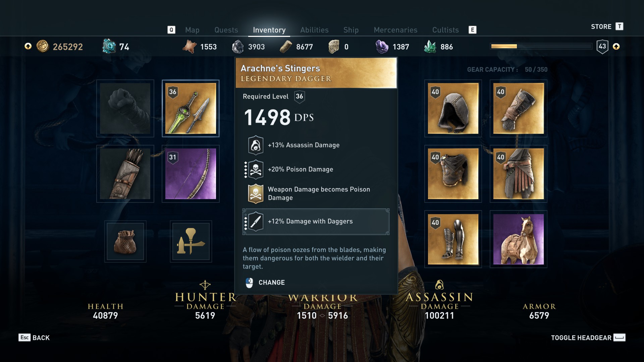644x362 pixels.
Task: Choose the horse mount slot
Action: tap(518, 239)
